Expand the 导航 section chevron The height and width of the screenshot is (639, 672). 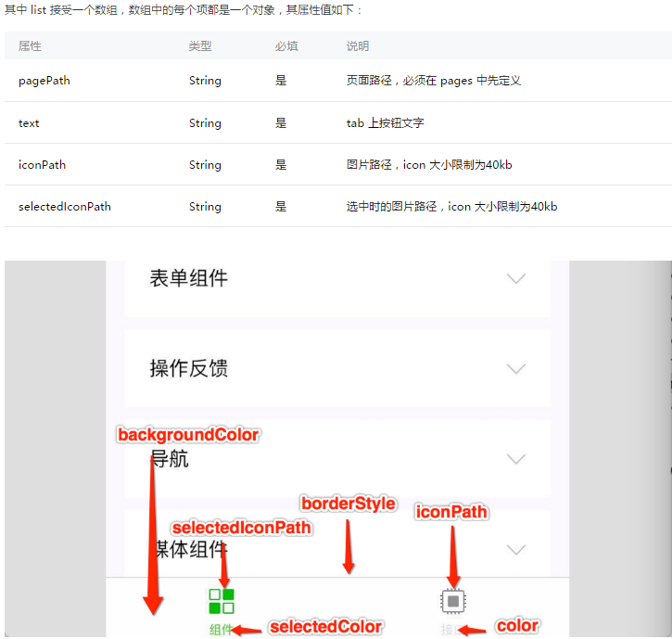tap(516, 459)
